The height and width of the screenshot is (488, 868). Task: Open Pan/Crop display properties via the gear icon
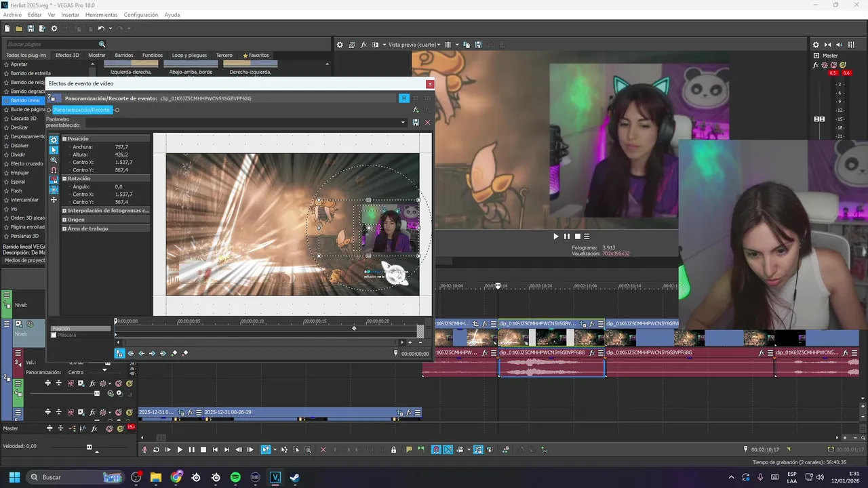(54, 140)
